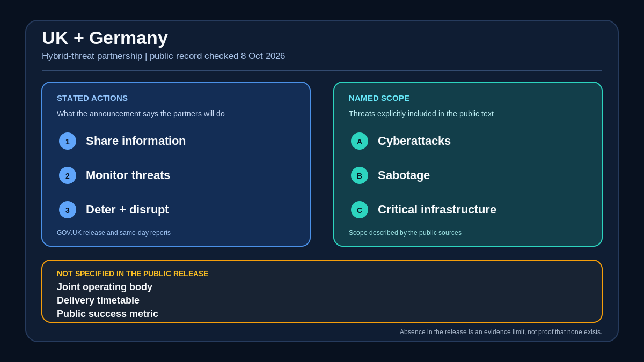Screen dimensions: 644x362
Task: Select the 'Share information' item
Action: pos(136,141)
